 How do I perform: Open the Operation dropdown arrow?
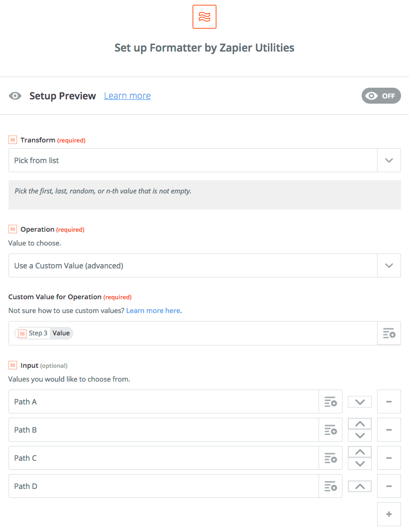tap(389, 265)
